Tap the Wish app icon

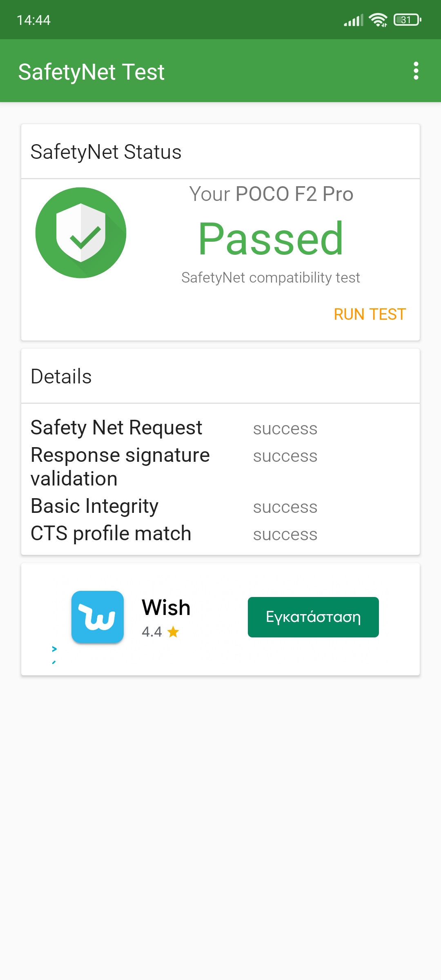(98, 617)
